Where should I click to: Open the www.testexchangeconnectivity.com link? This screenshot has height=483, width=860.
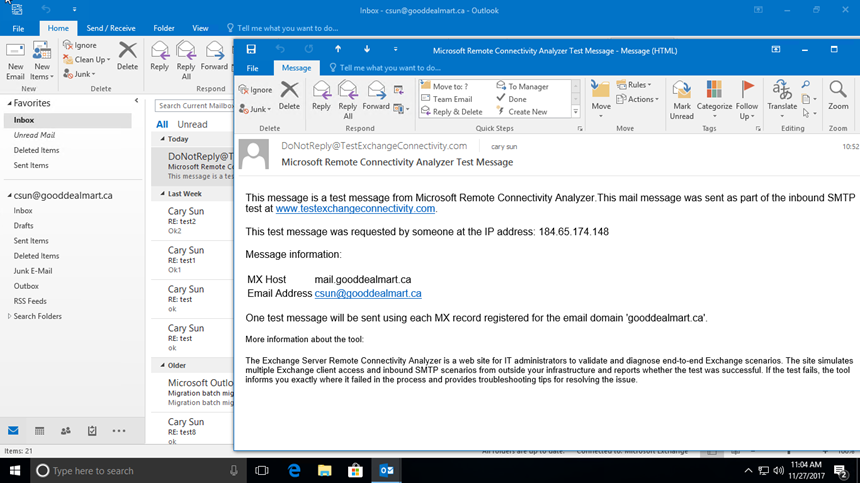point(355,209)
